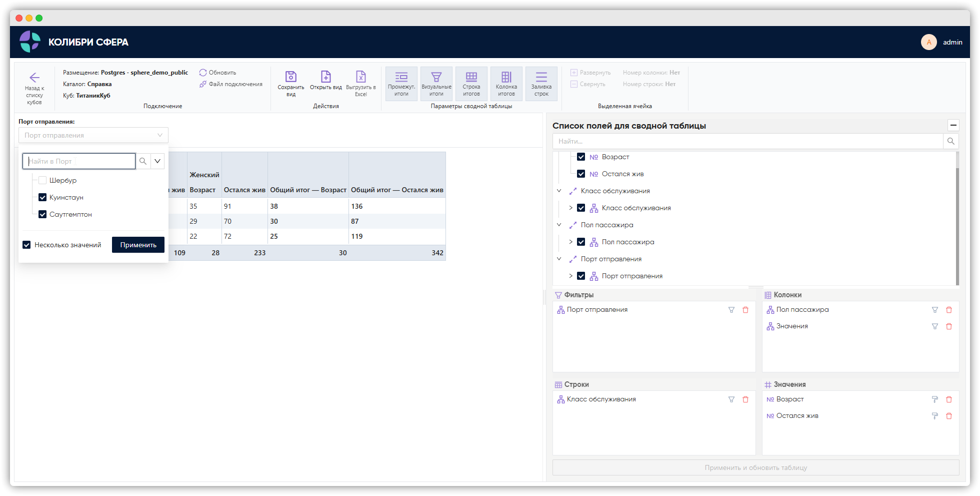Save the view with Сохранить вид
The width and height of the screenshot is (980, 496).
coord(291,84)
